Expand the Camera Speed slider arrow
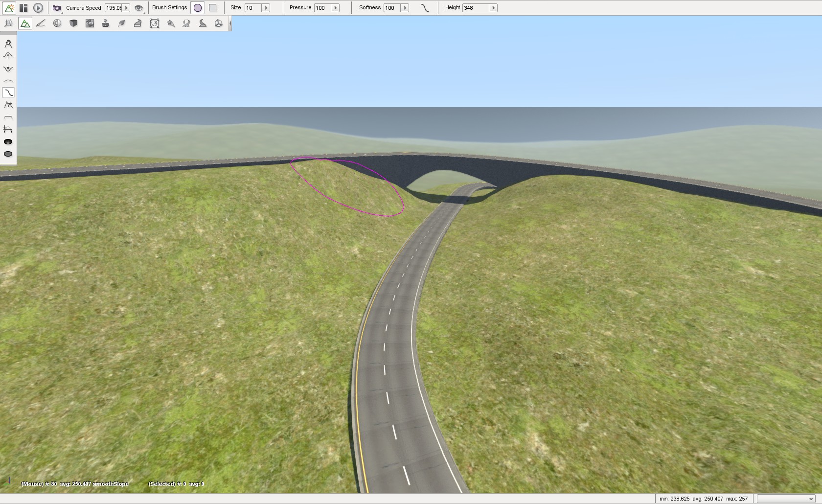 point(126,8)
